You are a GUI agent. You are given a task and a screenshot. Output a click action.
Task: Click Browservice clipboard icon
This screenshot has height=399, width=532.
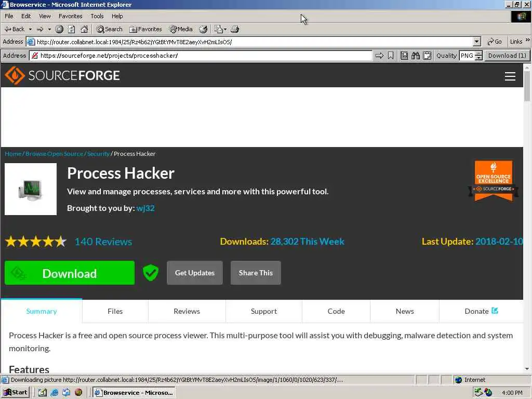coord(427,56)
